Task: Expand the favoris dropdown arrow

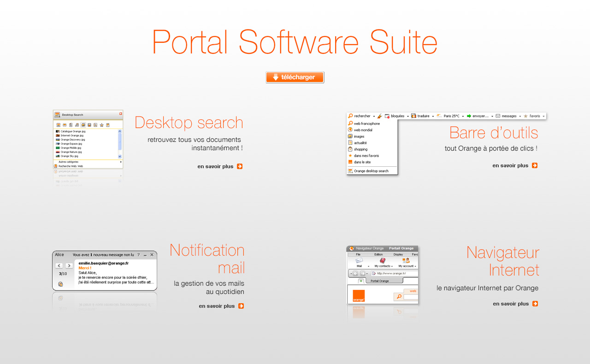Action: (543, 117)
